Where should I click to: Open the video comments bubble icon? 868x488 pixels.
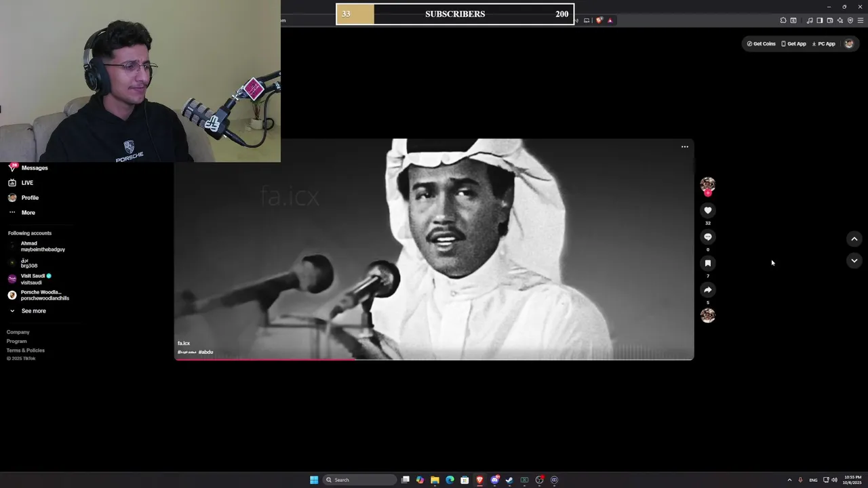tap(707, 237)
